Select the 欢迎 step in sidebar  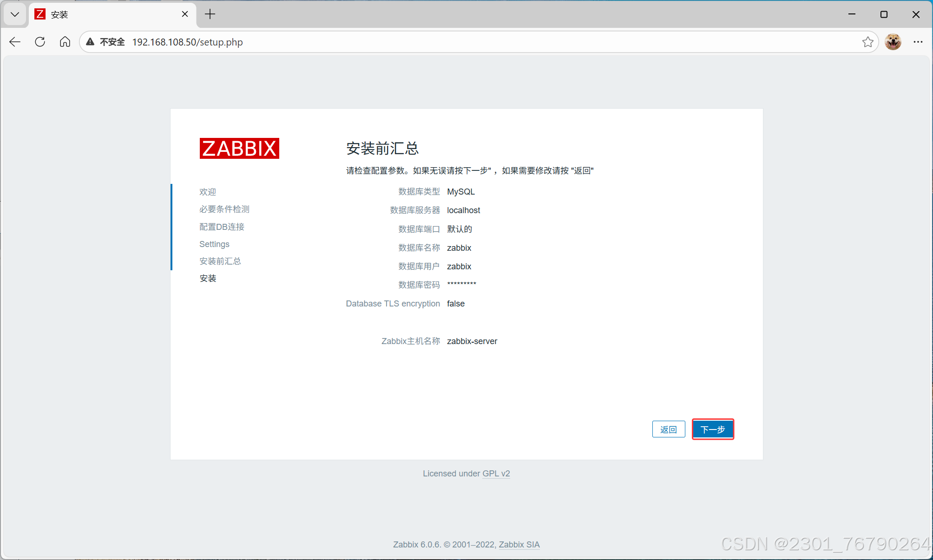click(x=207, y=191)
